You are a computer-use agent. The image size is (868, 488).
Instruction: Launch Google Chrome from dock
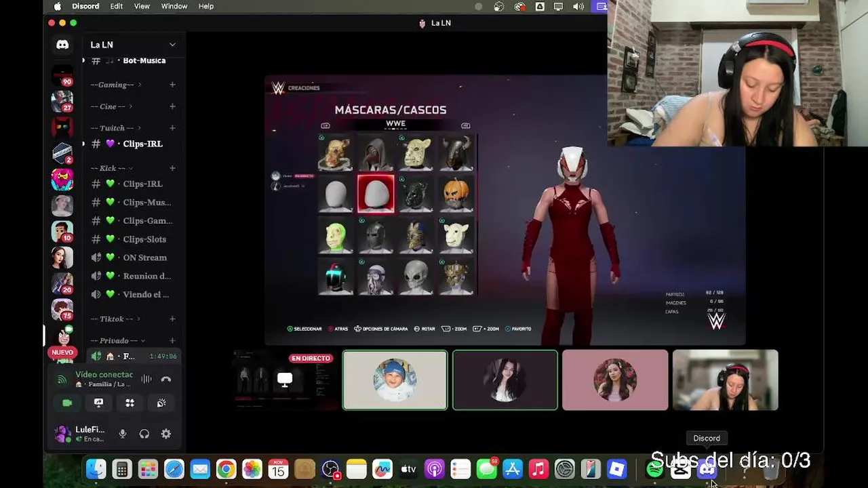pyautogui.click(x=226, y=469)
